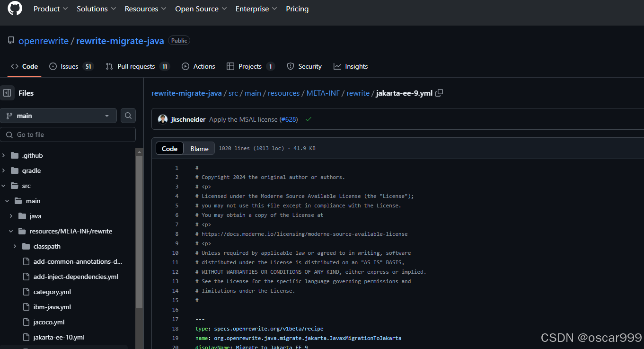This screenshot has width=644, height=349.
Task: Click the gradle folder icon
Action: tap(14, 170)
